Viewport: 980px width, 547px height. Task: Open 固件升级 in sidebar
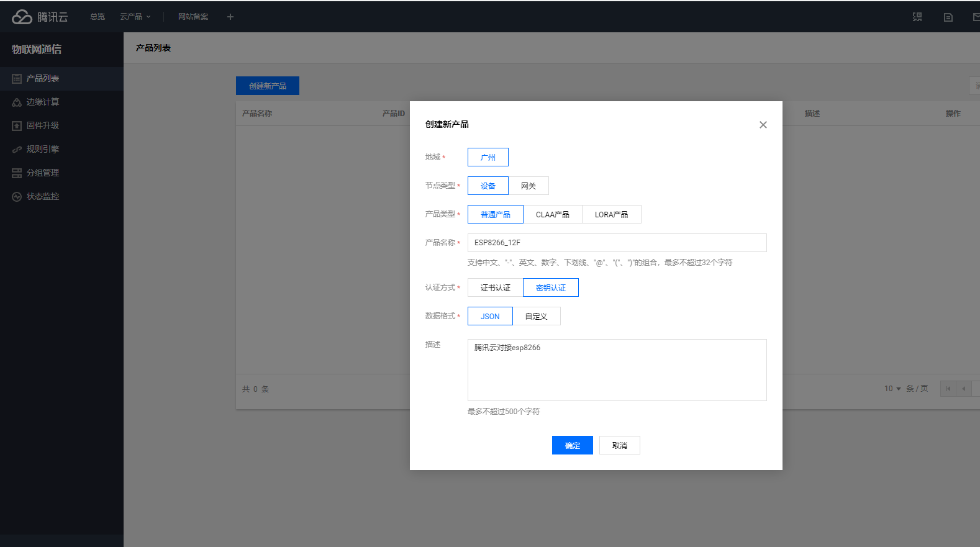coord(61,126)
